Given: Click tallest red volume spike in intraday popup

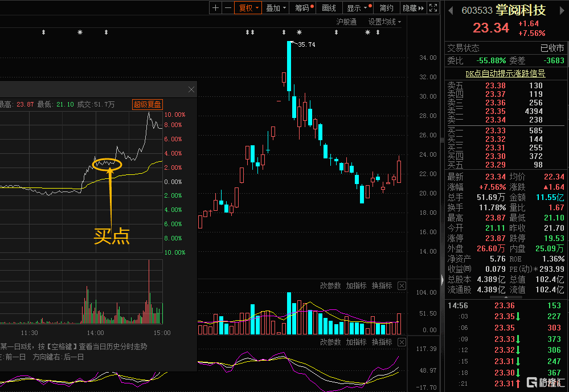Looking at the screenshot, I should (149, 292).
